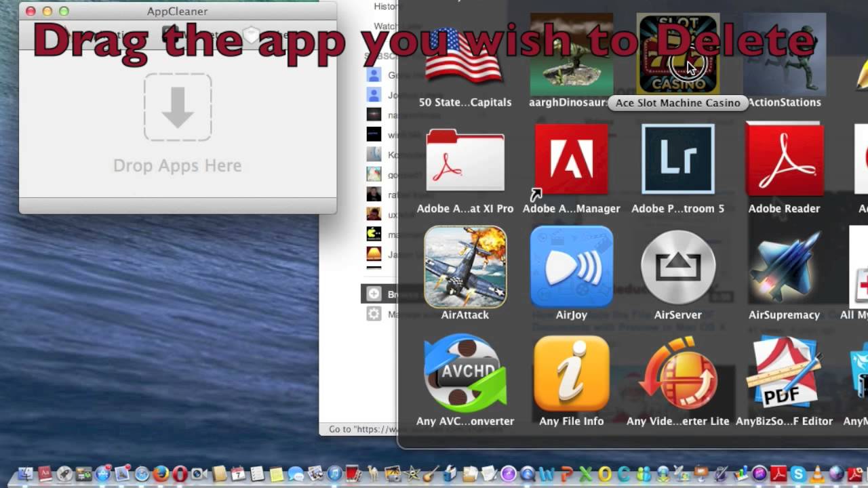Click the AppCleaner window title bar
The width and height of the screenshot is (868, 488).
(x=178, y=11)
